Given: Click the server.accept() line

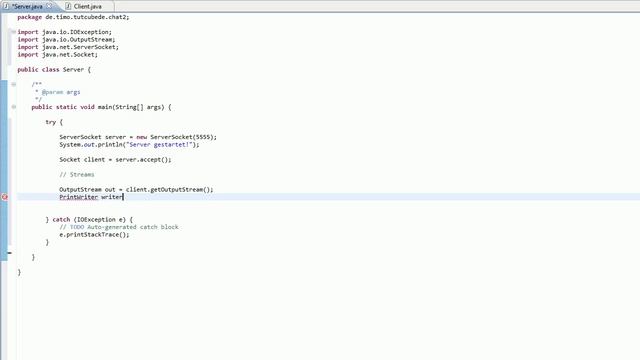Looking at the screenshot, I should (x=115, y=160).
